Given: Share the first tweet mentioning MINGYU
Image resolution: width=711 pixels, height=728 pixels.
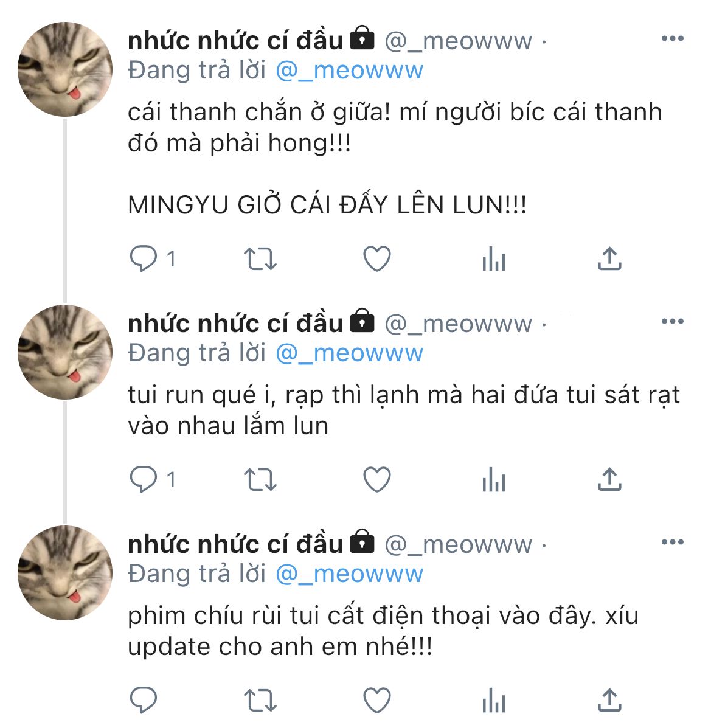Looking at the screenshot, I should pyautogui.click(x=609, y=258).
